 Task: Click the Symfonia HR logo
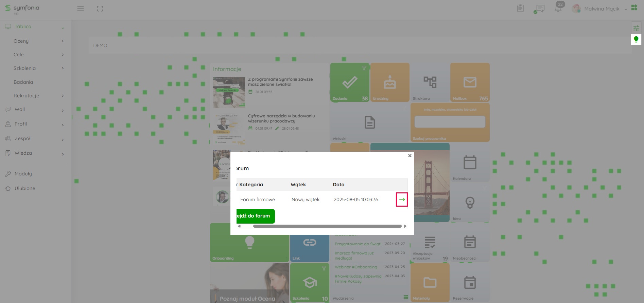[22, 9]
